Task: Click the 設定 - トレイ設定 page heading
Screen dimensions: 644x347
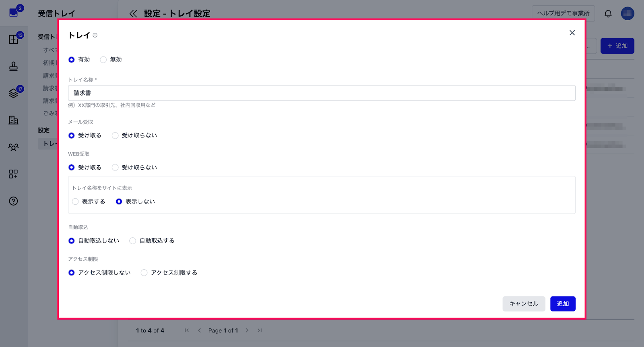Action: click(x=177, y=14)
